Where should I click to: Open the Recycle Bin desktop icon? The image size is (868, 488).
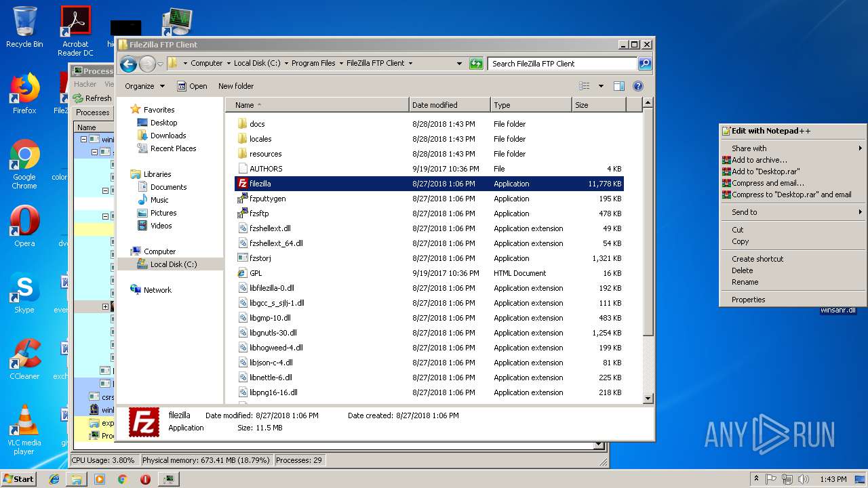pos(24,27)
